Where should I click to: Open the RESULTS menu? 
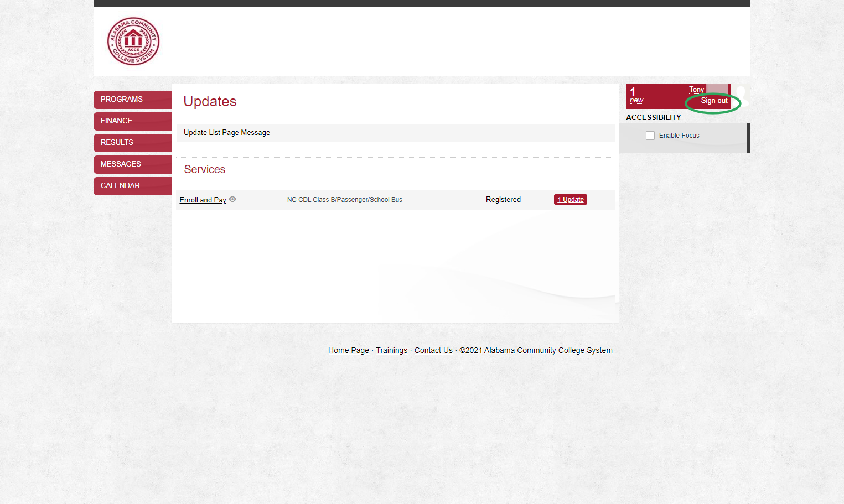point(133,143)
